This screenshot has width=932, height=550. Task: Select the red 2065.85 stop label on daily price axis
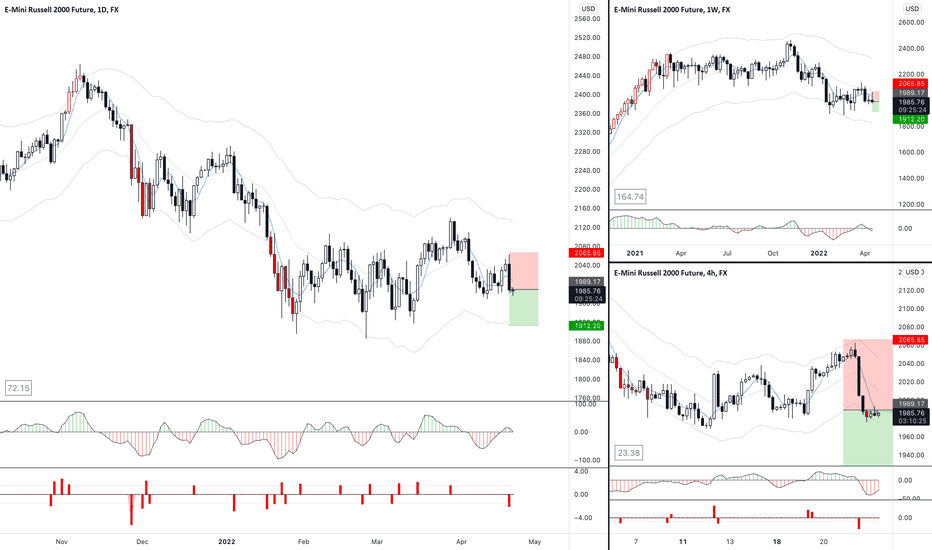[587, 253]
